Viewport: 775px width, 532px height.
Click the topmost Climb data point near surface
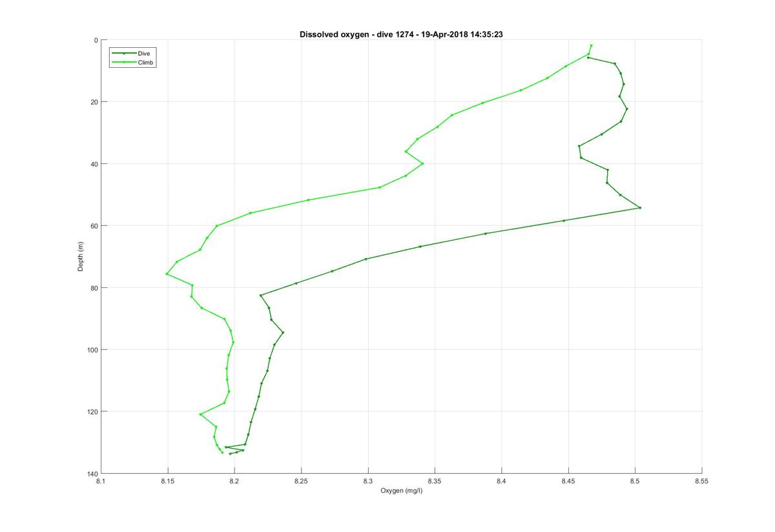591,46
